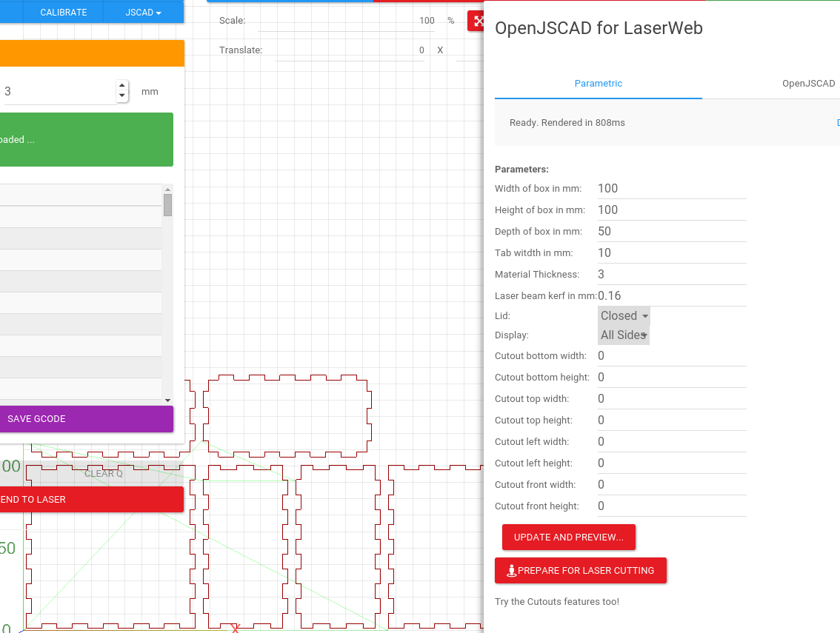The width and height of the screenshot is (840, 633).
Task: Edit the Height of box in mm field
Action: pos(672,210)
